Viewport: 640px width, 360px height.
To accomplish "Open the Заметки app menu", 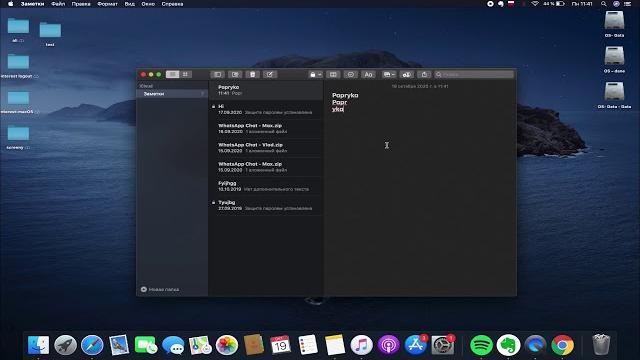I will [32, 4].
